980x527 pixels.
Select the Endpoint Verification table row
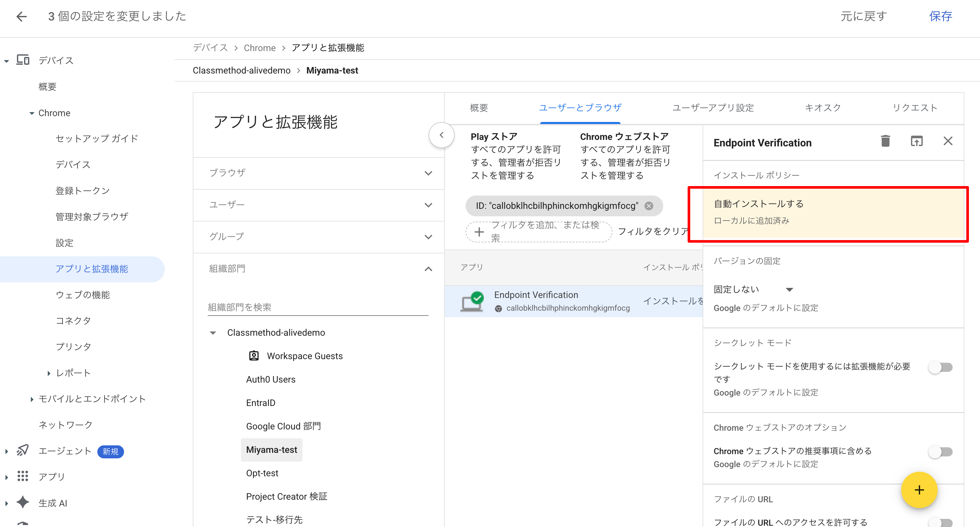tap(573, 301)
